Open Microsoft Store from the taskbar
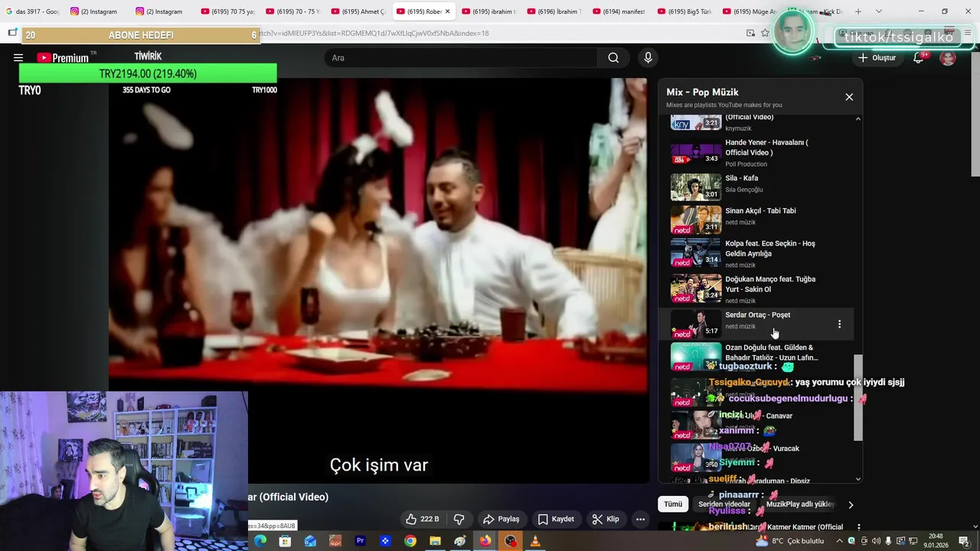The height and width of the screenshot is (551, 980). pyautogui.click(x=285, y=541)
